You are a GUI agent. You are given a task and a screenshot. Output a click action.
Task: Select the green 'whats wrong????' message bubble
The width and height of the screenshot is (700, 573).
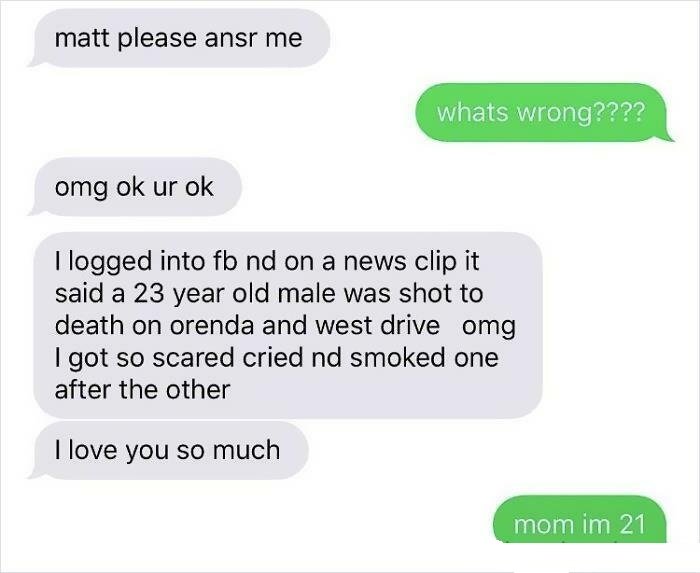542,112
